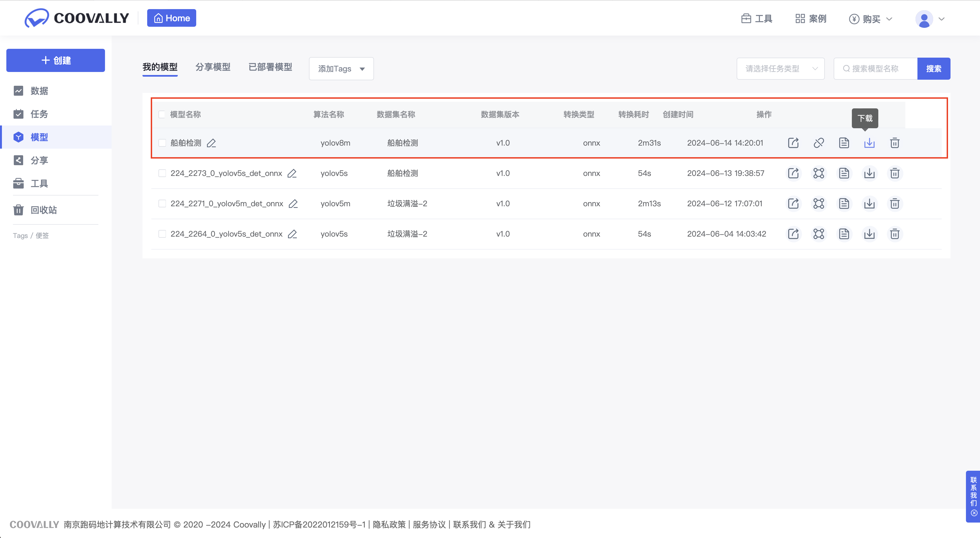
Task: Edit name of 船舶检测 model with pencil
Action: pos(212,143)
